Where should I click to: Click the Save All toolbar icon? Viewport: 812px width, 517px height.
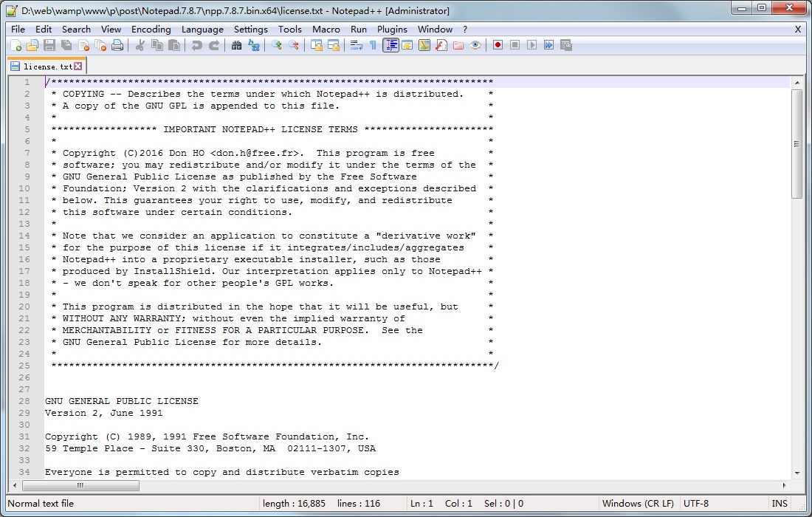click(x=66, y=46)
